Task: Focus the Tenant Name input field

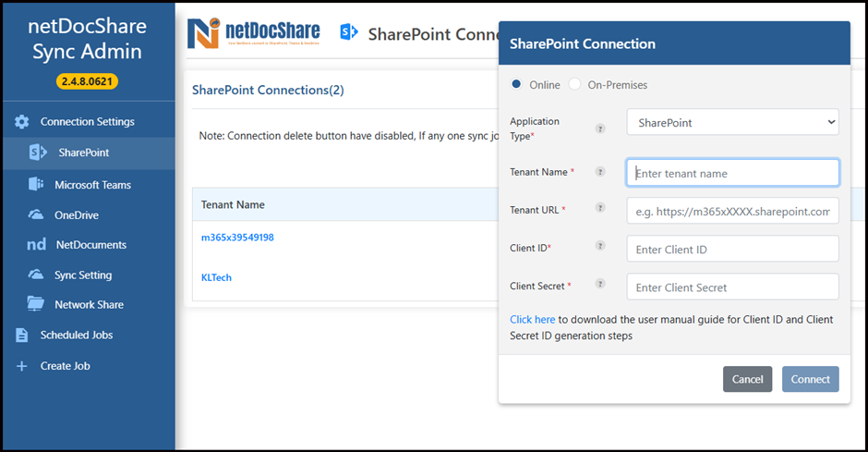Action: (732, 173)
